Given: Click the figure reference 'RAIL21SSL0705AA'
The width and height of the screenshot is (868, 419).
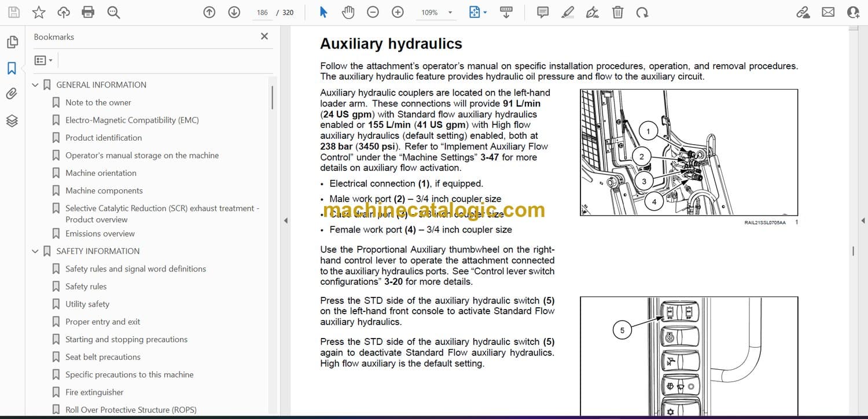Looking at the screenshot, I should pyautogui.click(x=765, y=223).
